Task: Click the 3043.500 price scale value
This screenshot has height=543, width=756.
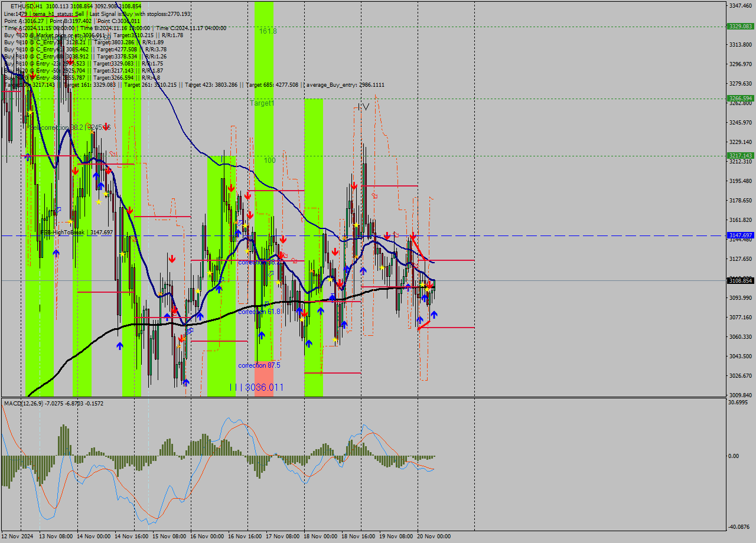Action: pyautogui.click(x=741, y=356)
